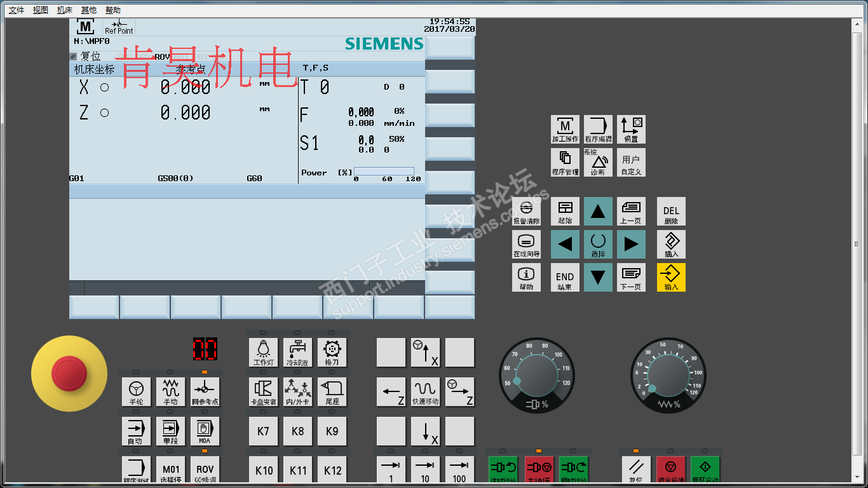This screenshot has width=868, height=488.
Task: Click the K7 key
Action: point(263,431)
